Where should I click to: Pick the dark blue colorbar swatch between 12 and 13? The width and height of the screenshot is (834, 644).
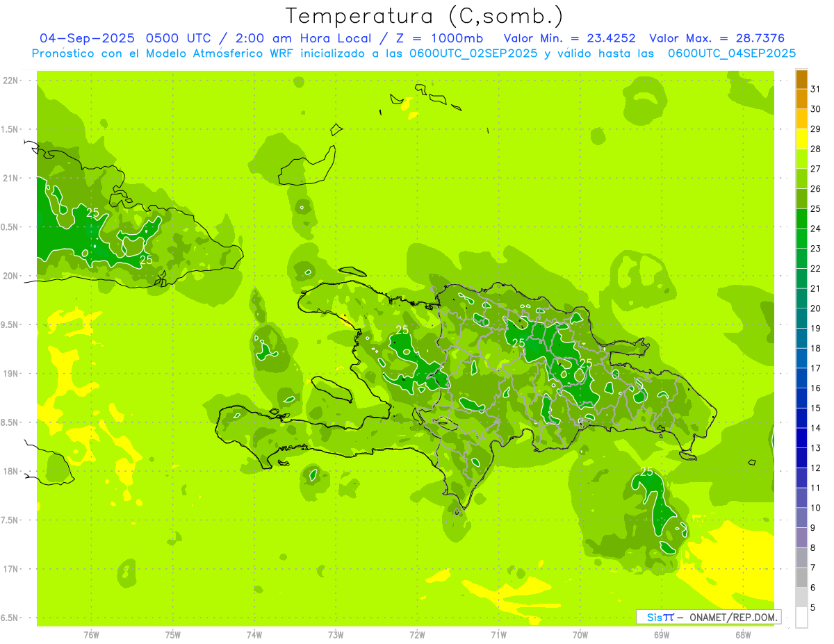tap(801, 458)
